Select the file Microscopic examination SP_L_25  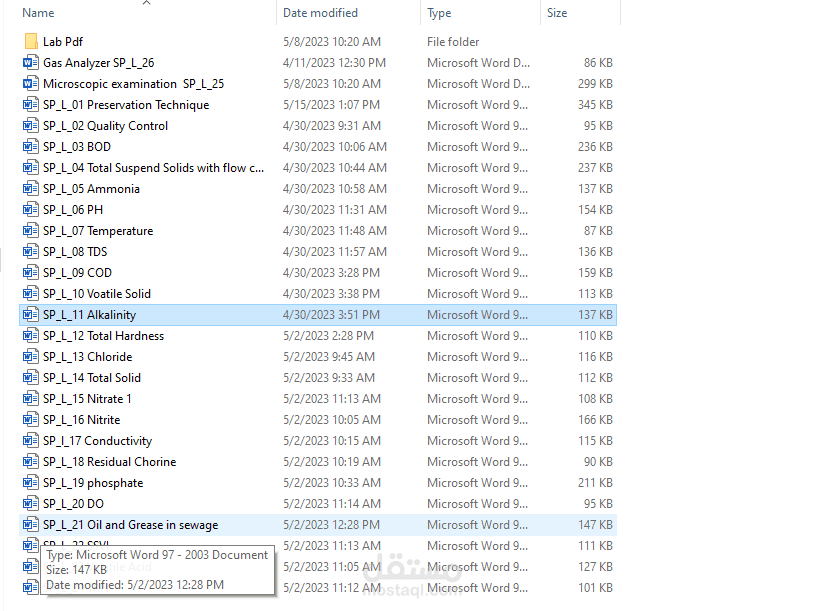point(134,84)
